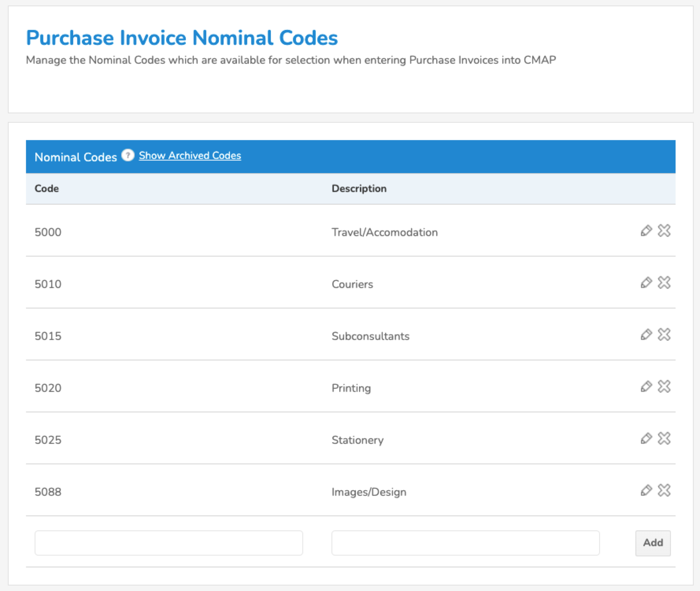Delete the 5000 Travel/Accomodation code
This screenshot has height=591, width=700.
click(664, 231)
